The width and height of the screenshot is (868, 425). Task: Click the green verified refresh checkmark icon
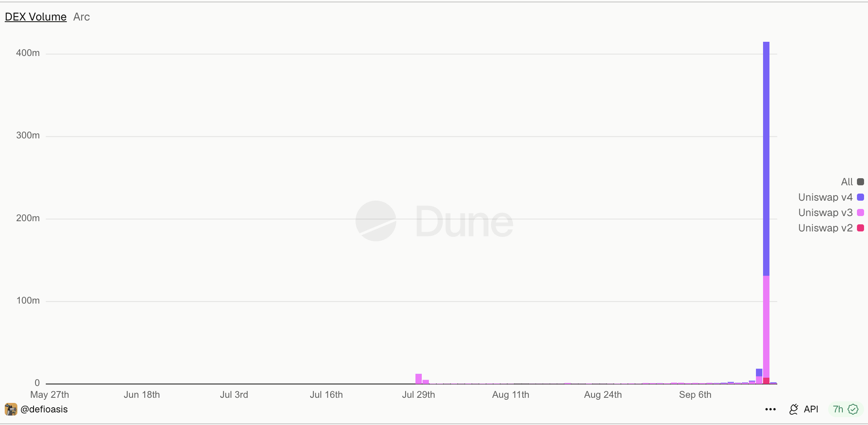pos(853,409)
